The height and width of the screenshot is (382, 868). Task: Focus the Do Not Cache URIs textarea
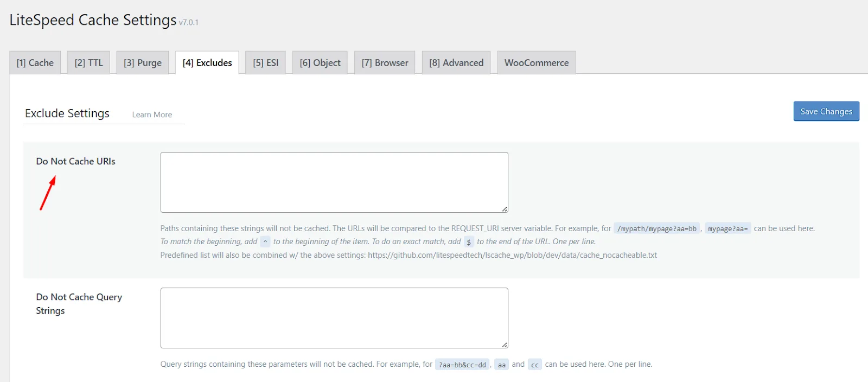point(334,182)
